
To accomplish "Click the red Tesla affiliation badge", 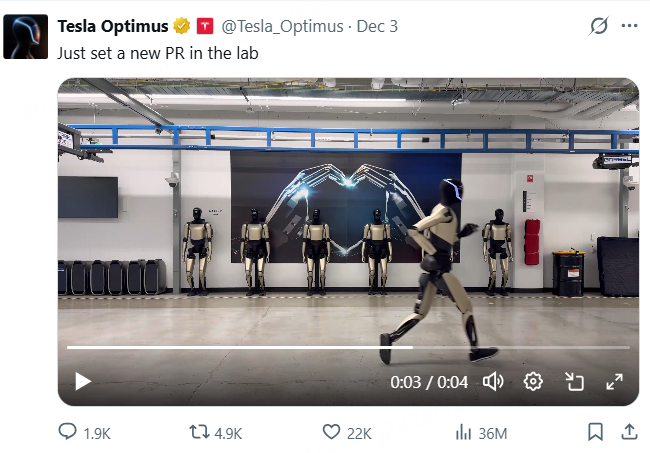I will pyautogui.click(x=204, y=27).
